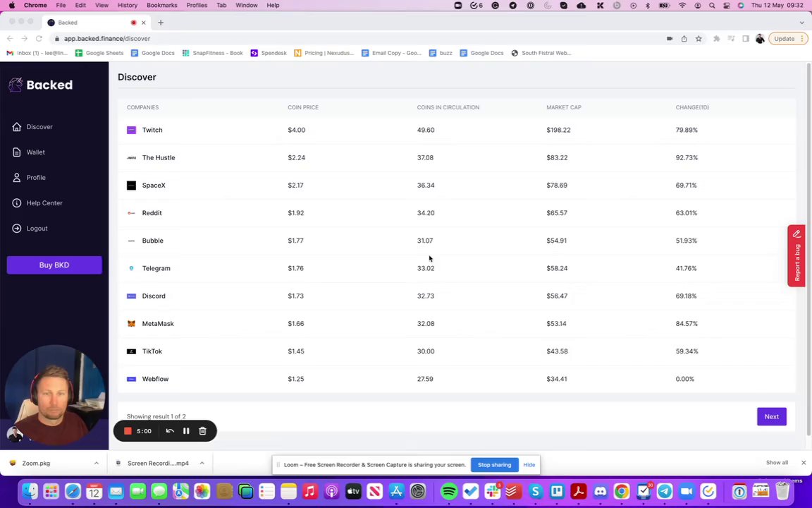Pause the Loom recording
This screenshot has width=812, height=508.
tap(186, 431)
